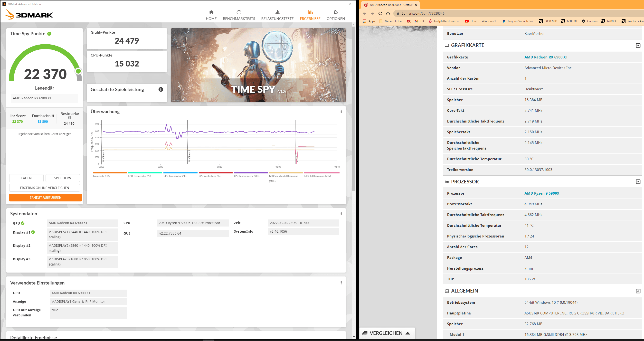
Task: Click the 3DMark window vertical scrollbar
Action: point(353,109)
